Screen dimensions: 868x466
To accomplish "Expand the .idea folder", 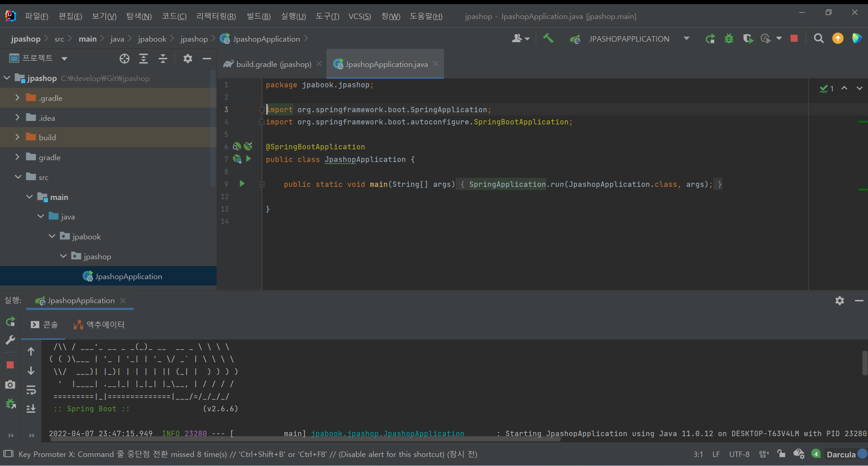I will pyautogui.click(x=17, y=118).
